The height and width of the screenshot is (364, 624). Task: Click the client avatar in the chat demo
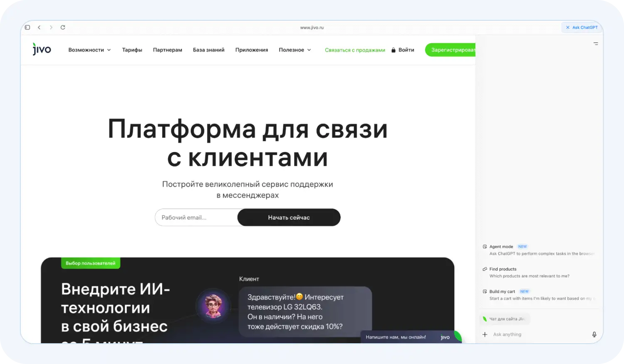[x=213, y=306]
